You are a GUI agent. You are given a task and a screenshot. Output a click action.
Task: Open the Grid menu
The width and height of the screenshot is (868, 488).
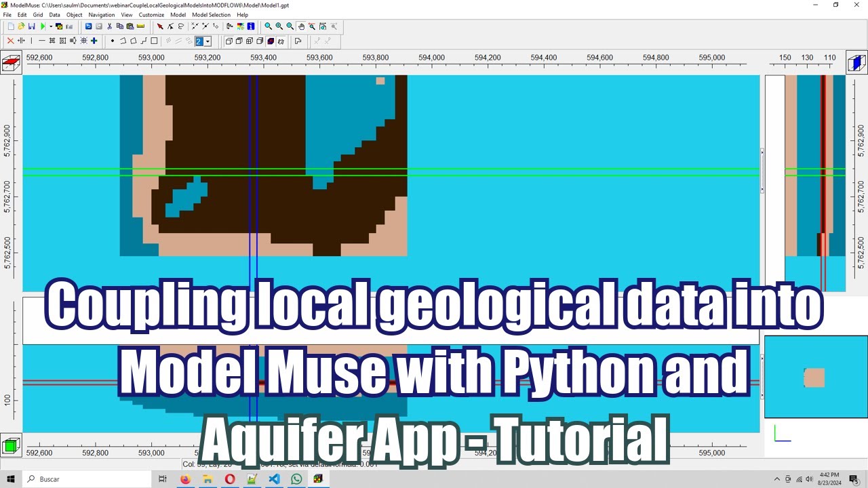(x=38, y=14)
